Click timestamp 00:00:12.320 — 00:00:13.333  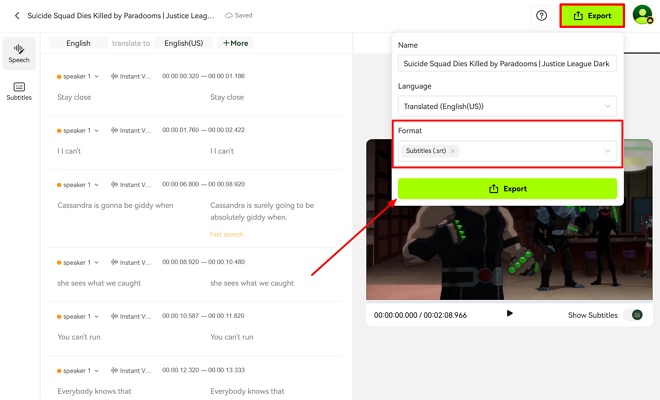203,370
